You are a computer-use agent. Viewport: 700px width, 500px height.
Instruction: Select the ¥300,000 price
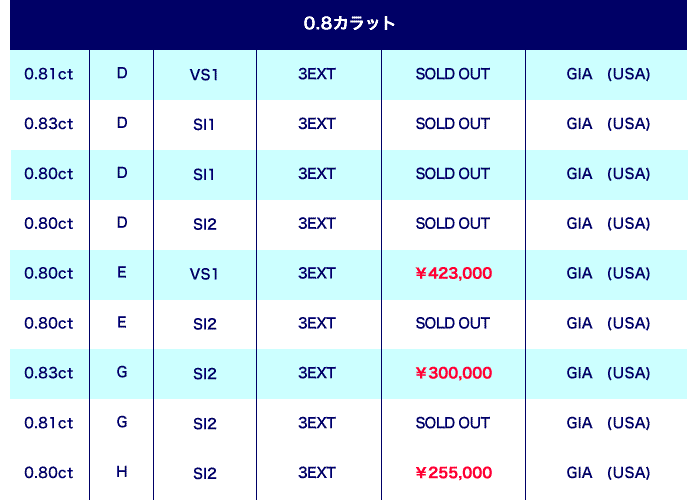click(x=453, y=373)
